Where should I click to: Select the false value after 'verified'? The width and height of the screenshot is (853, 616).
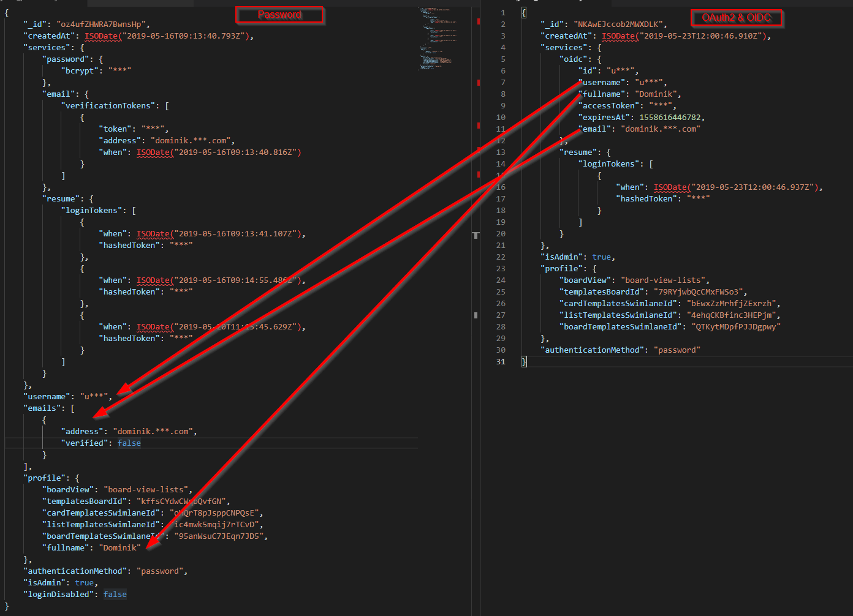pos(129,442)
